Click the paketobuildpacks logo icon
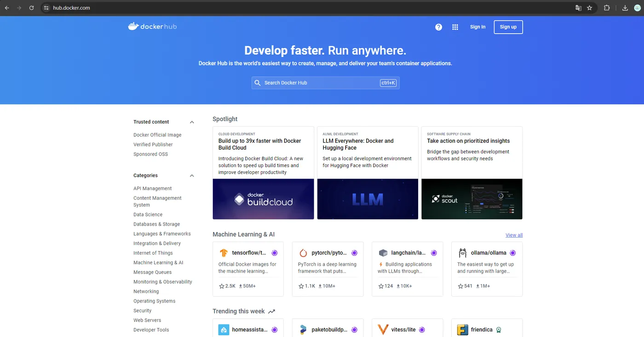Viewport: 644px width, 337px height. coord(303,330)
